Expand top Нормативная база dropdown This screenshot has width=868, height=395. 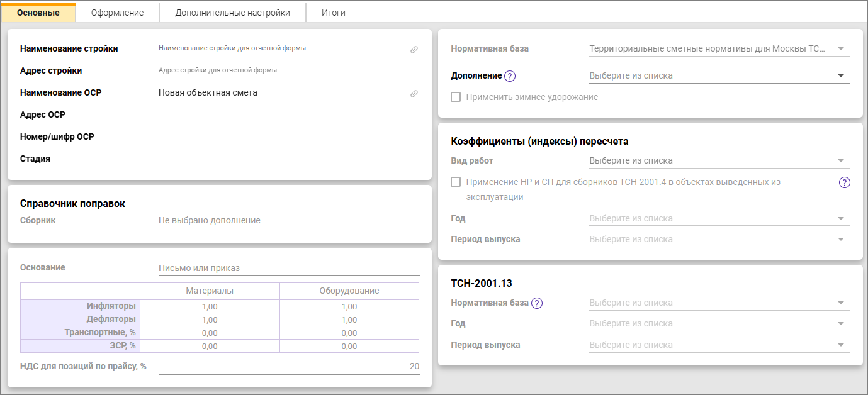tap(841, 48)
